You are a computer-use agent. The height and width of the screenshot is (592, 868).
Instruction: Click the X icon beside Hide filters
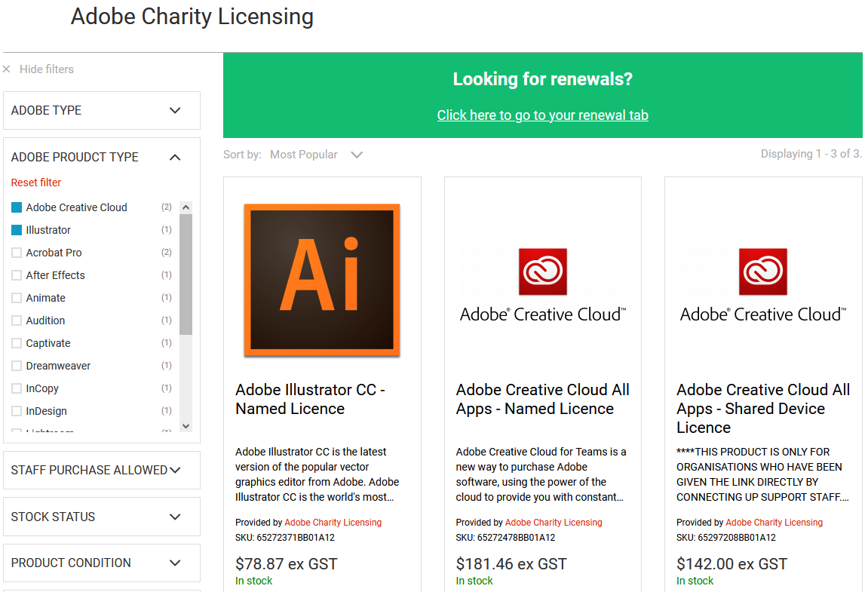pyautogui.click(x=7, y=69)
